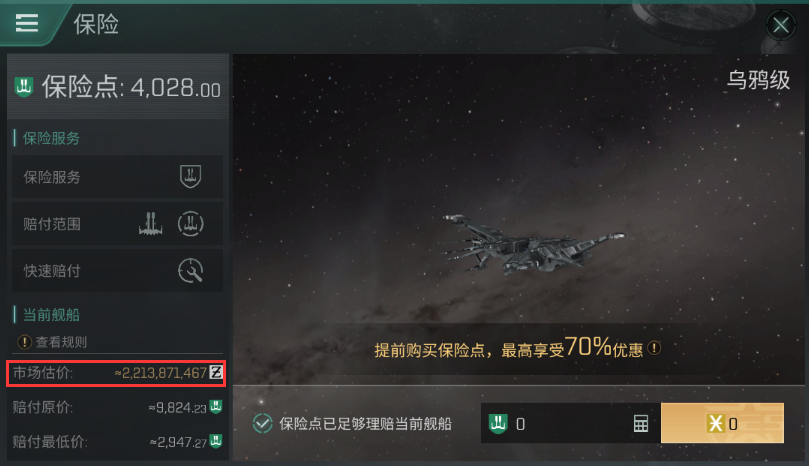
Task: Open the hamburger menu icon
Action: point(27,23)
